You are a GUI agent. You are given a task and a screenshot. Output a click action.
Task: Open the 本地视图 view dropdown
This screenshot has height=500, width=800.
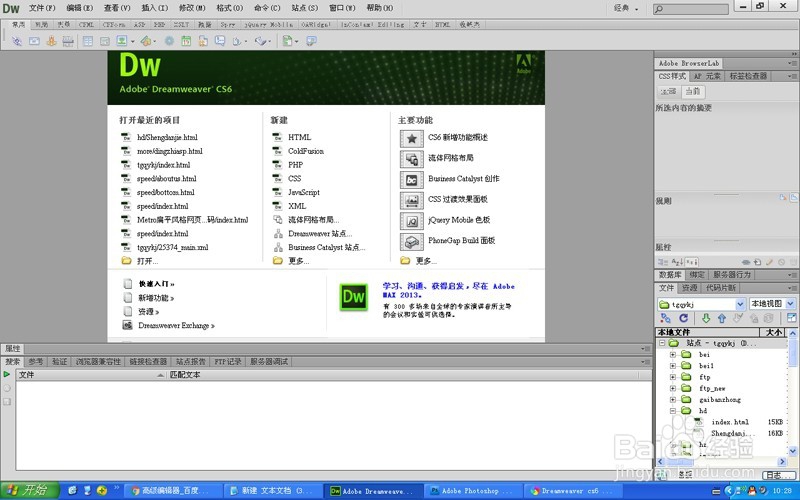tap(791, 304)
